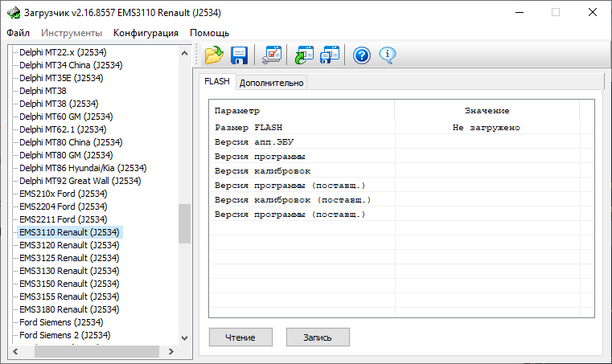The width and height of the screenshot is (612, 364).
Task: Select Delphi MT62.1 (J2534)
Action: pyautogui.click(x=63, y=129)
